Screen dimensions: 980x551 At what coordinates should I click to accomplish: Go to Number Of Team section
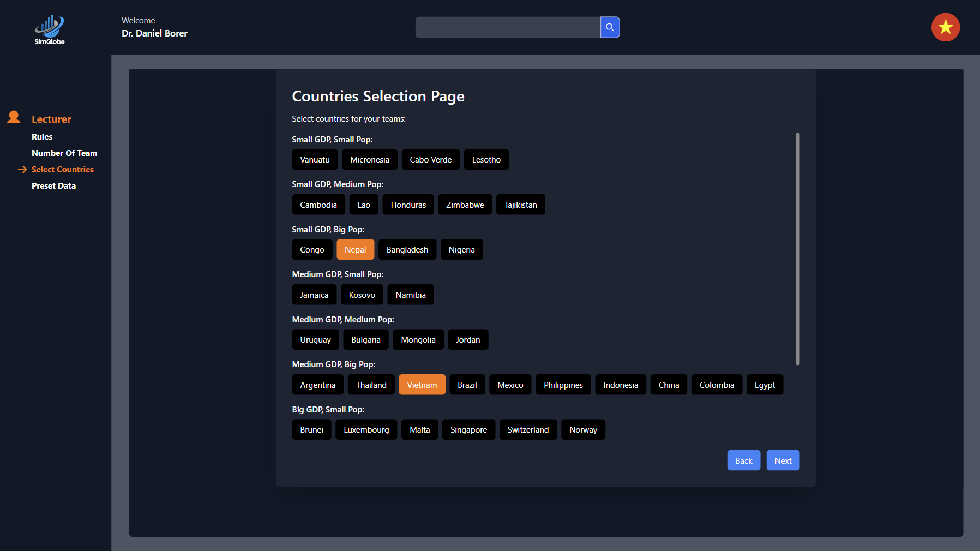coord(64,153)
